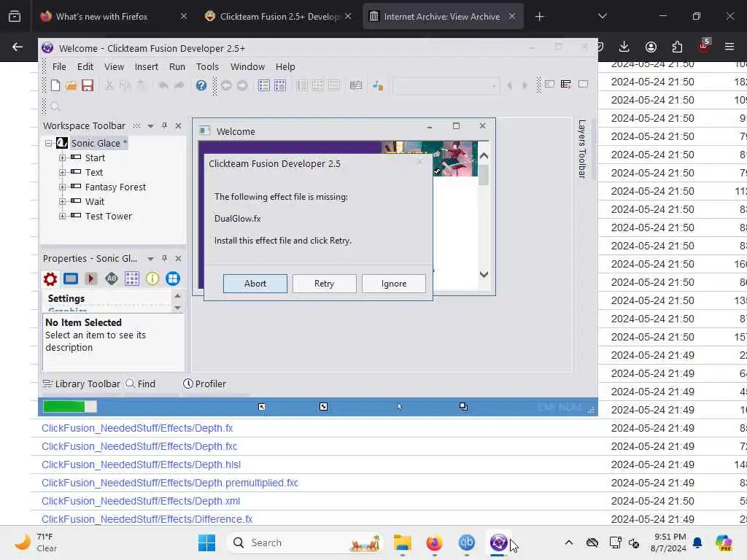This screenshot has width=747, height=560.
Task: Open the blue Help question mark icon
Action: tap(201, 85)
